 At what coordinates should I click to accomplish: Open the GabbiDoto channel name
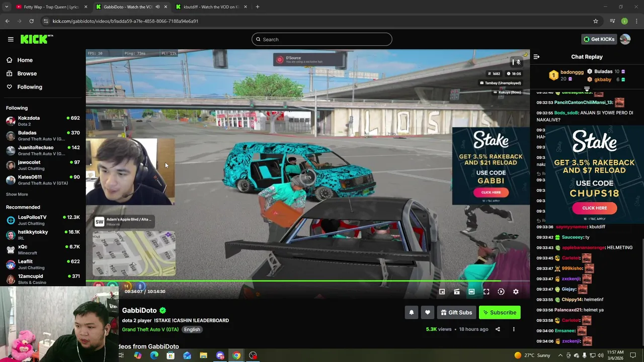pyautogui.click(x=139, y=311)
